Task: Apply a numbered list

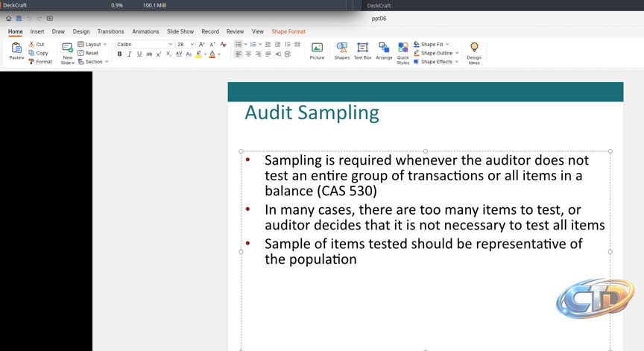Action: (253, 44)
